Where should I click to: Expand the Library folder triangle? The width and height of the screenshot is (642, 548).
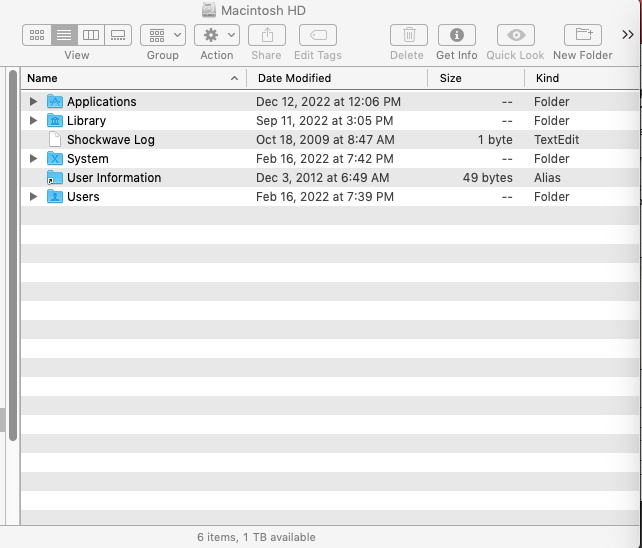click(34, 120)
